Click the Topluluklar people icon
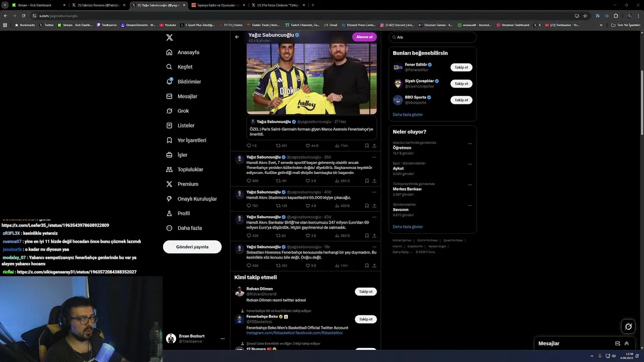644x362 pixels. 170,169
